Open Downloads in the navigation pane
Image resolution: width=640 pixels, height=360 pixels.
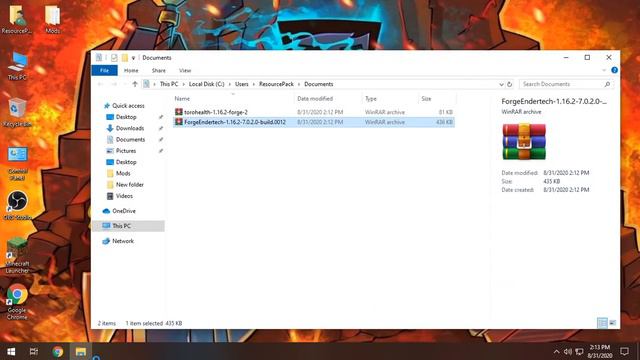129,128
